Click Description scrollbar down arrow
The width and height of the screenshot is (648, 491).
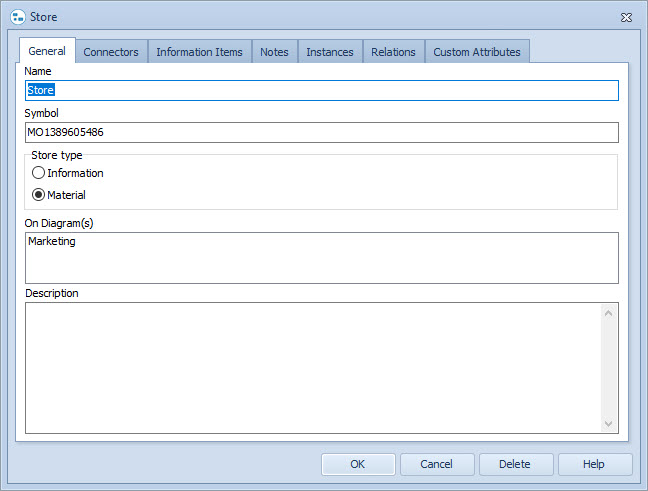609,424
